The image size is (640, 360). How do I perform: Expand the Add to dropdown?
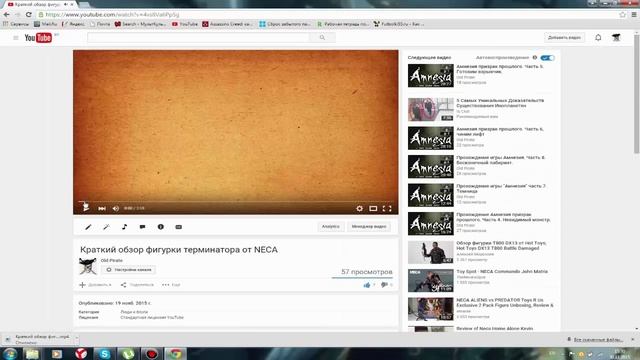tap(95, 285)
